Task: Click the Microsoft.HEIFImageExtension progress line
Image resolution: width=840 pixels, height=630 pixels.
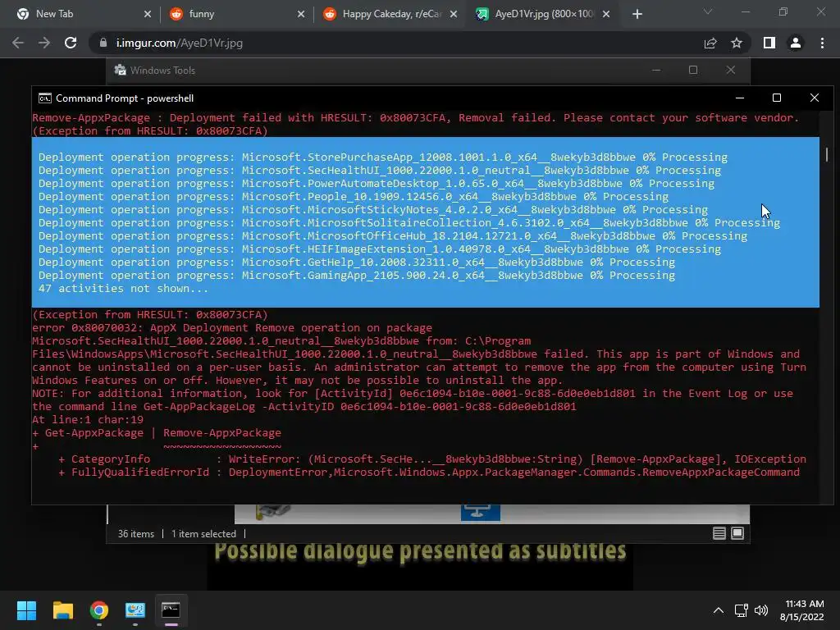Action: click(380, 249)
